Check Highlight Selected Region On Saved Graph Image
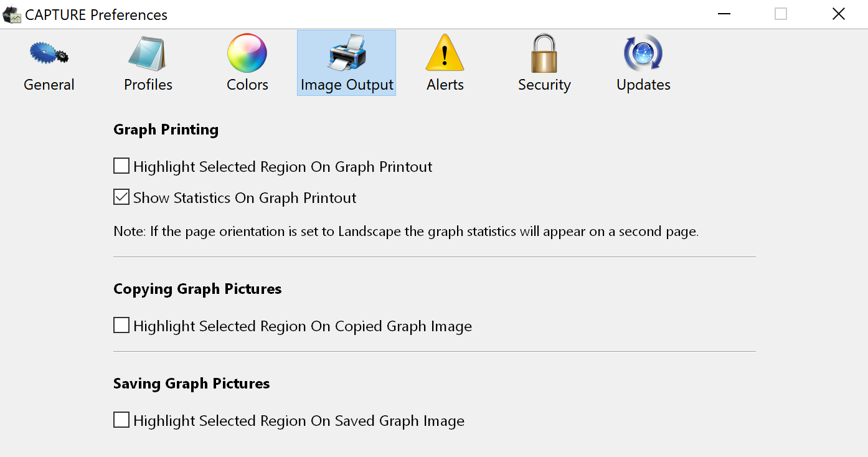The image size is (868, 457). click(121, 420)
